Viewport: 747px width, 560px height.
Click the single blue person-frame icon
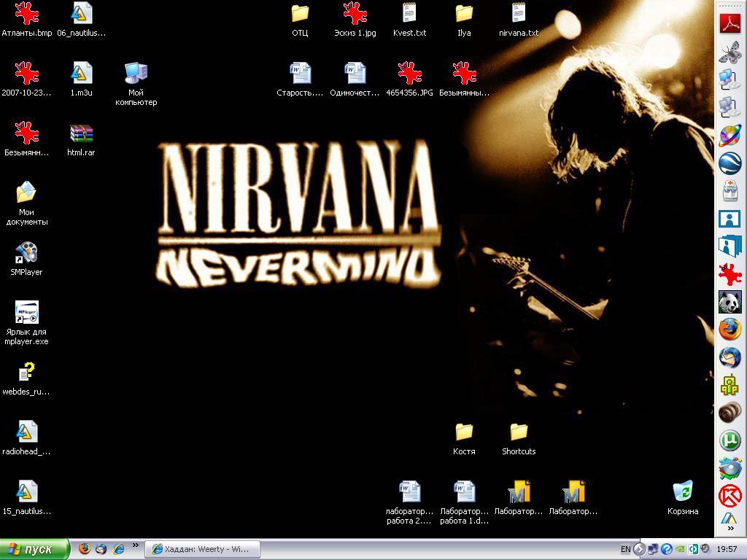729,219
